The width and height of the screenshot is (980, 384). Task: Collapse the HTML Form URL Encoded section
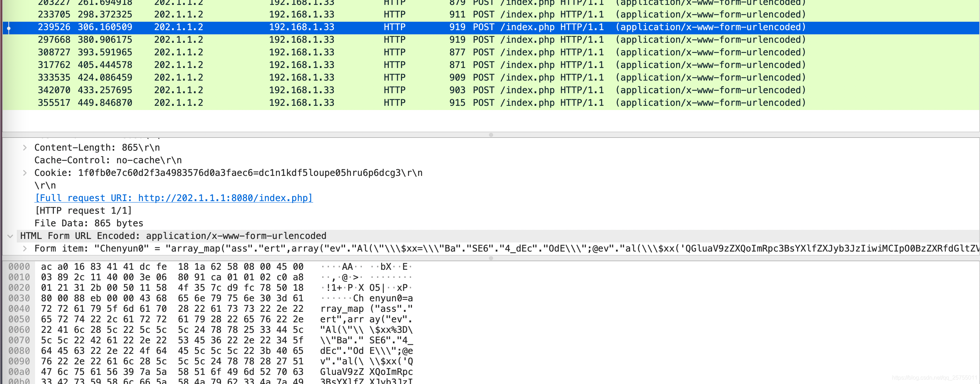(x=10, y=236)
